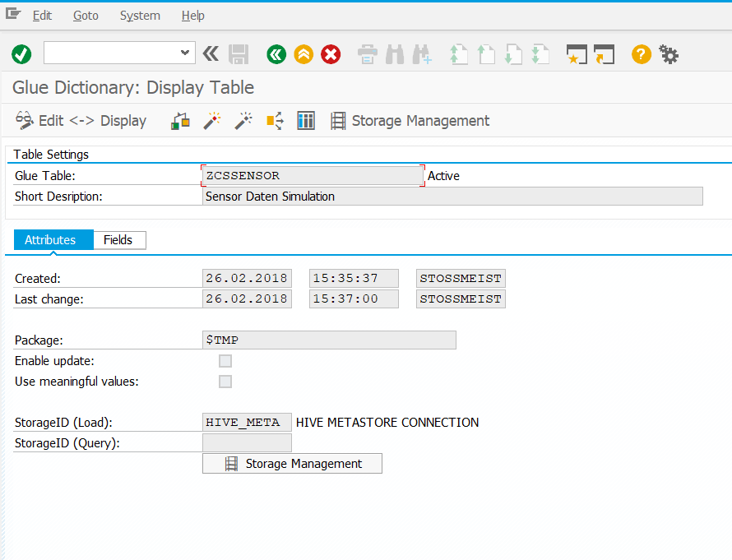Open the Goto menu
This screenshot has height=560, width=732.
click(x=86, y=16)
